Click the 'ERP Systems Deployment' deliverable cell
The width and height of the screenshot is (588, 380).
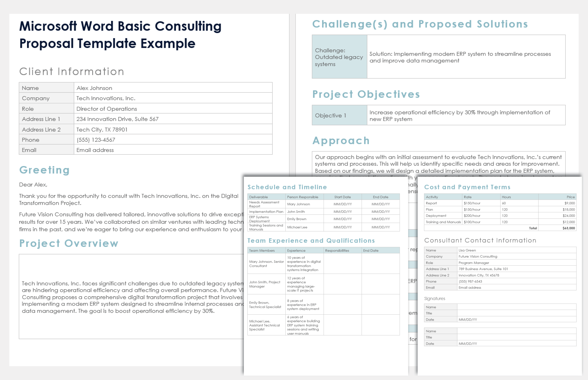pos(267,219)
